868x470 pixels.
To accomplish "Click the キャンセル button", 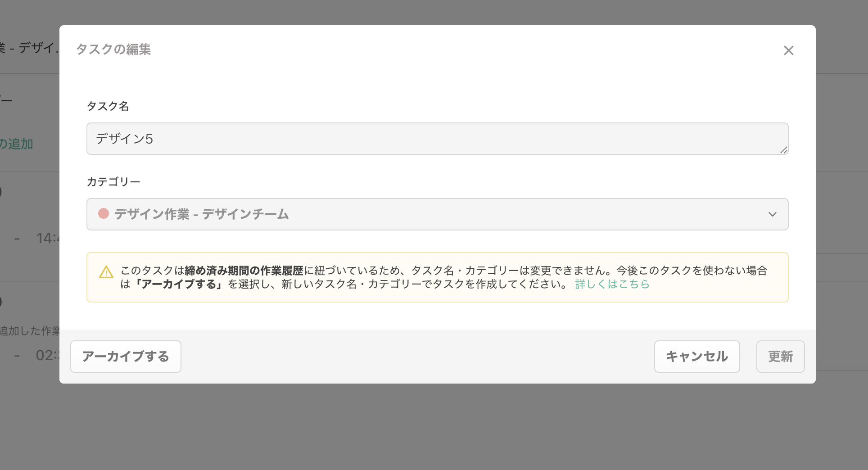I will (697, 357).
